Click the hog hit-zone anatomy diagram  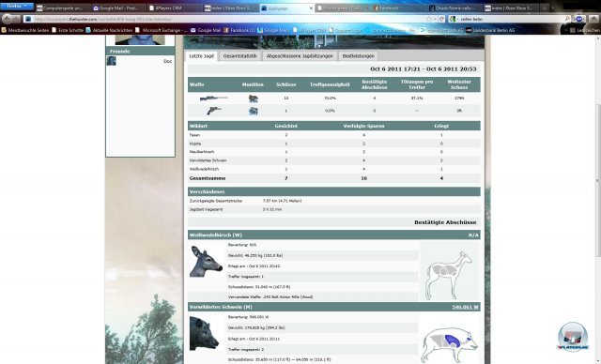point(449,345)
